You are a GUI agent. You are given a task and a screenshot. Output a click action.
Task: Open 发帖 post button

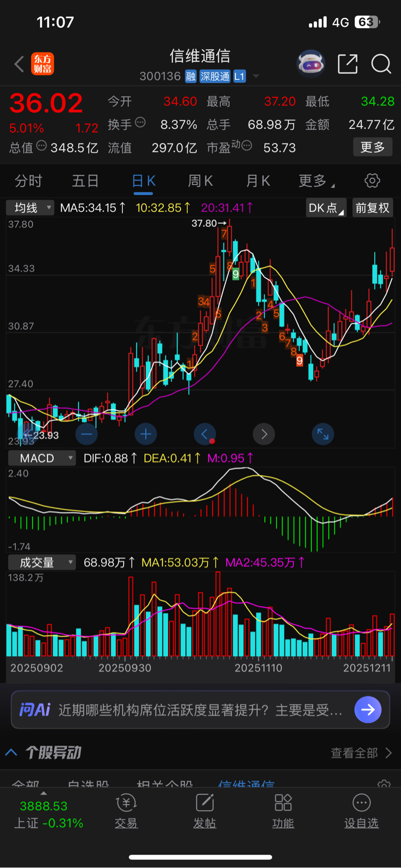(x=205, y=812)
